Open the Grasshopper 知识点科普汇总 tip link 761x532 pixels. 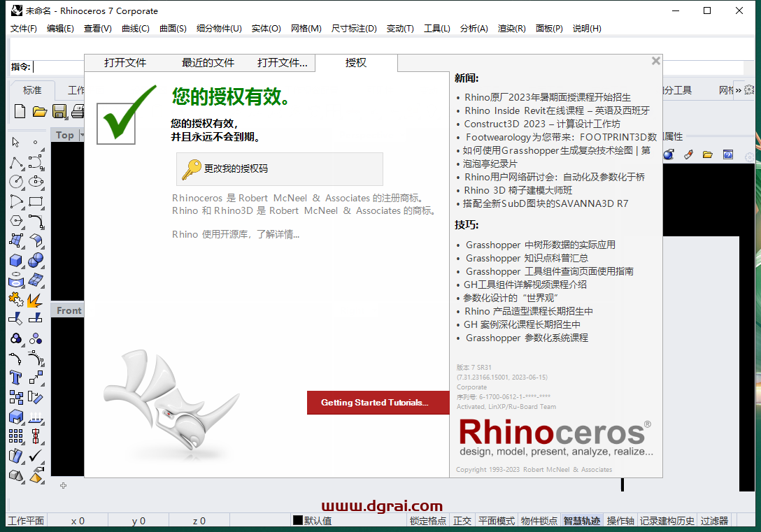(x=527, y=258)
